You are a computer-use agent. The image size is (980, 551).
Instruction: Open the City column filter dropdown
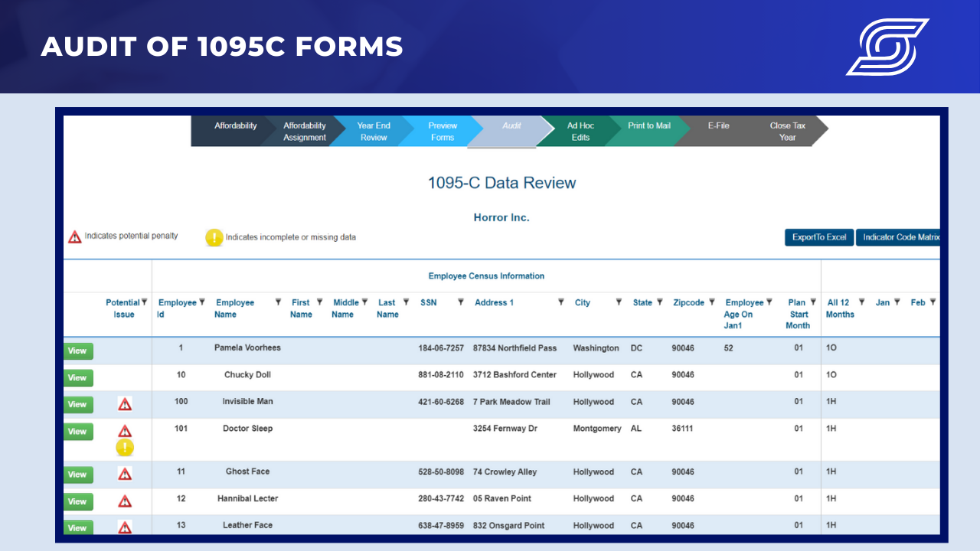[x=619, y=302]
